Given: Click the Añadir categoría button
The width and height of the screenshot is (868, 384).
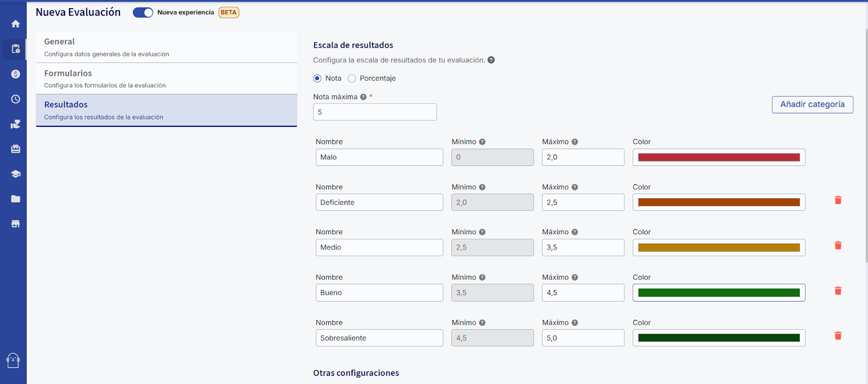Looking at the screenshot, I should point(812,105).
